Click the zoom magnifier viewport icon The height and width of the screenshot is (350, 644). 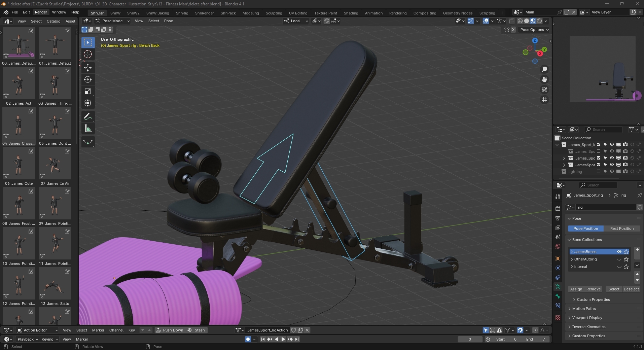point(544,69)
